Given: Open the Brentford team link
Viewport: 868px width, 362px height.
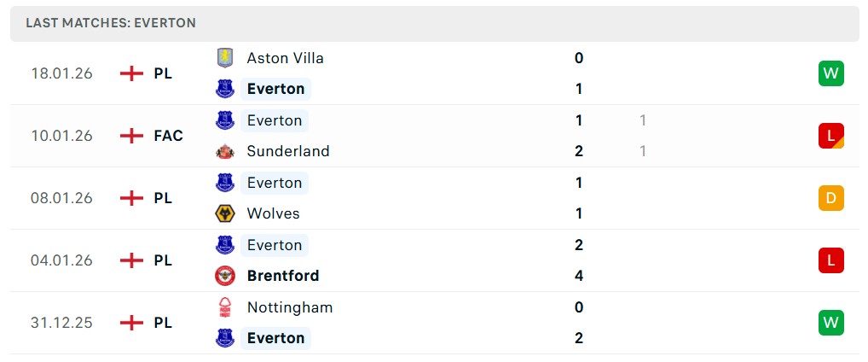Looking at the screenshot, I should (283, 276).
